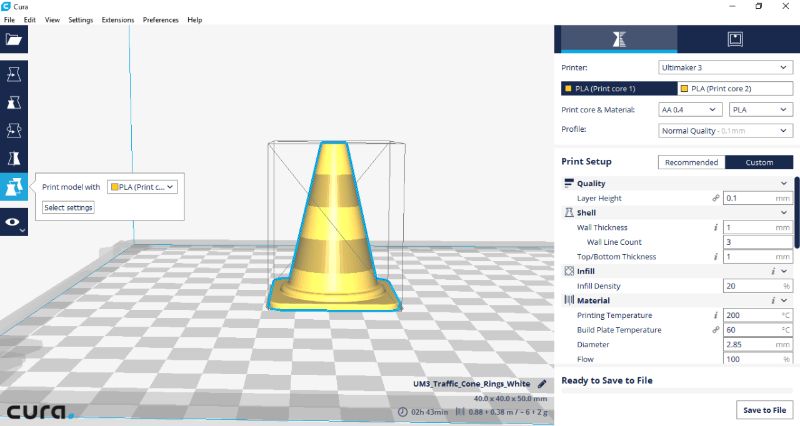Open file with folder icon
Image resolution: width=800 pixels, height=426 pixels.
click(14, 39)
